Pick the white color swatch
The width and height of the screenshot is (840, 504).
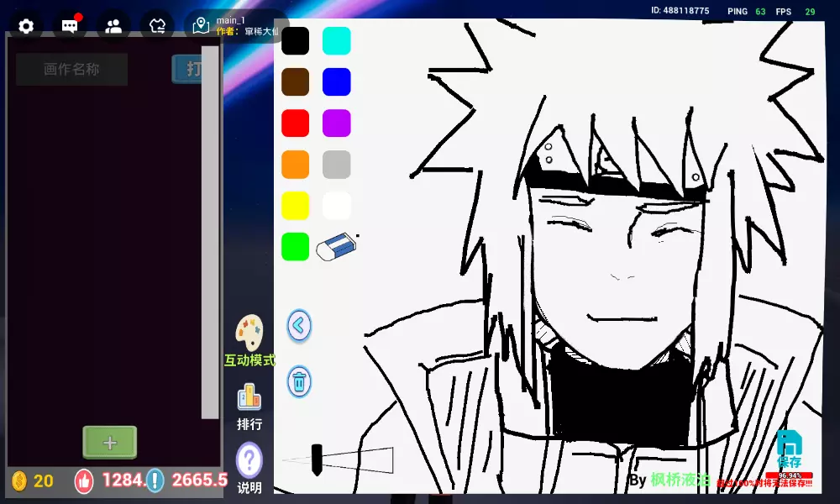[x=337, y=206]
